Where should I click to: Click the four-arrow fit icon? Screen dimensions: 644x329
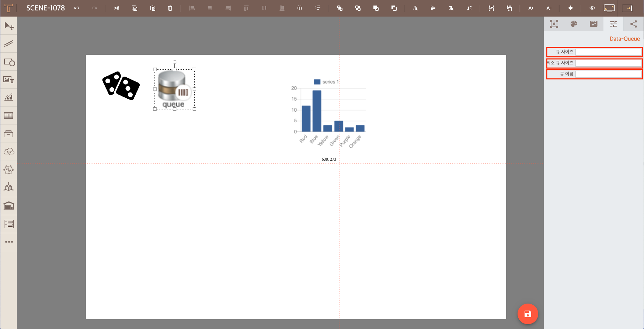pos(570,8)
